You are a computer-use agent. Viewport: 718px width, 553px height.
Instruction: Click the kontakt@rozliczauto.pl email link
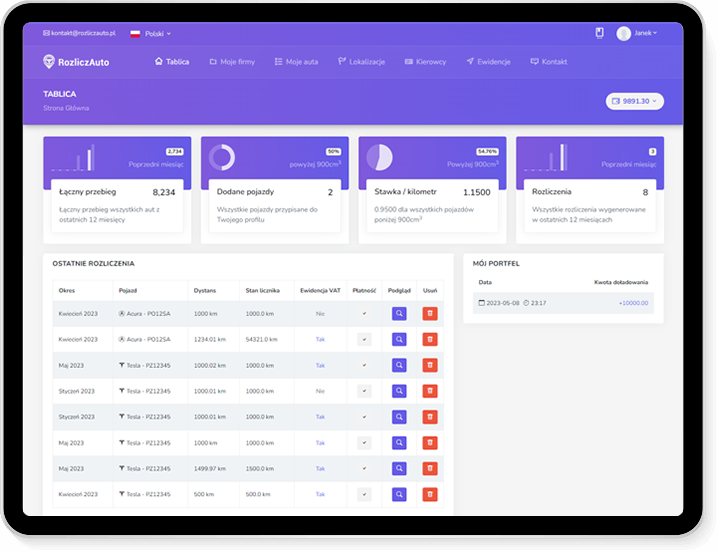pos(80,33)
